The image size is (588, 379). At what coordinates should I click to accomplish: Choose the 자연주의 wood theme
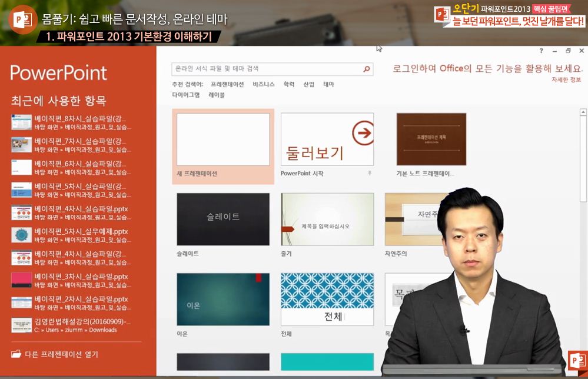click(411, 220)
